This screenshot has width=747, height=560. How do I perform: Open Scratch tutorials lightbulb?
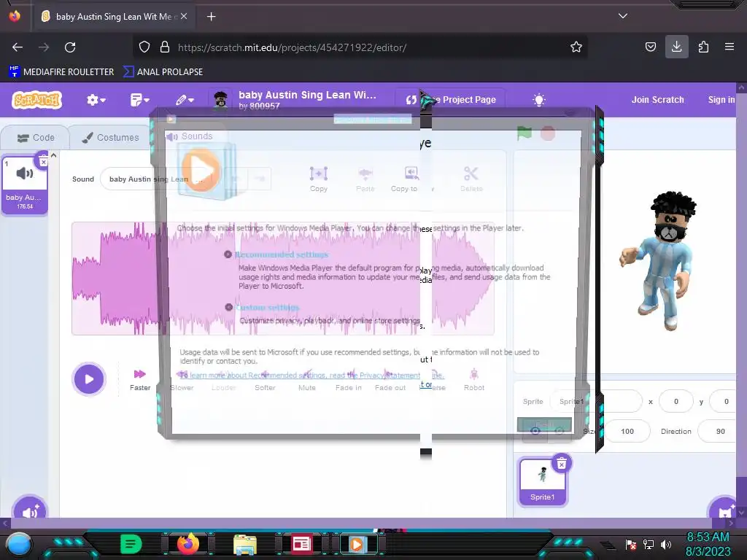click(x=539, y=100)
